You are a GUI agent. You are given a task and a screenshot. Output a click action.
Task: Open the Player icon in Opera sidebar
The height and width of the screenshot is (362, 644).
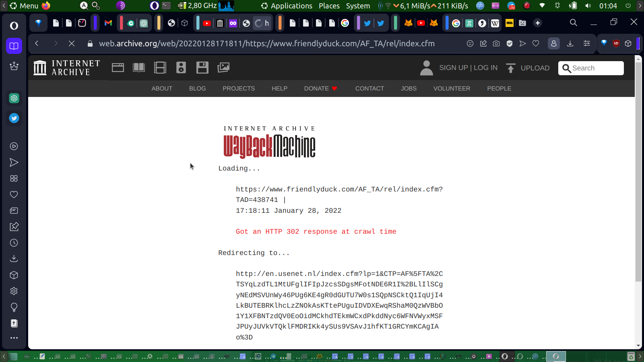pos(14,146)
